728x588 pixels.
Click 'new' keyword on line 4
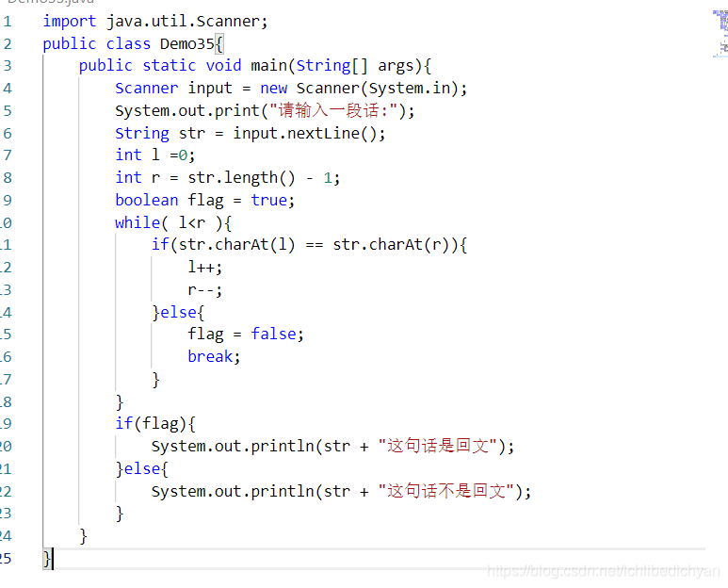pos(273,89)
